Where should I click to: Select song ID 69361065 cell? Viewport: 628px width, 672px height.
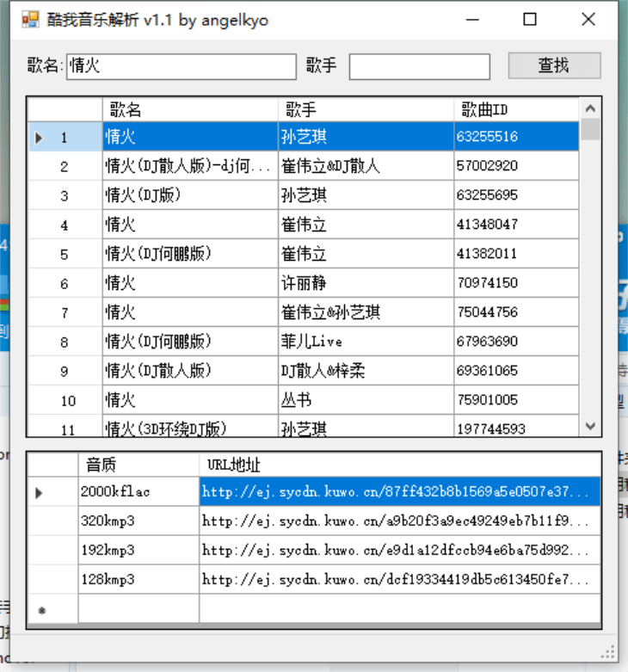pos(516,371)
